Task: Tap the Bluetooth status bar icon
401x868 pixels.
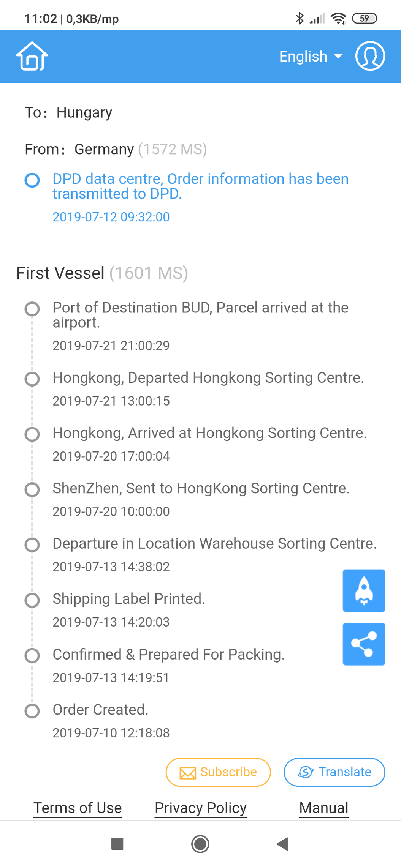Action: [300, 18]
